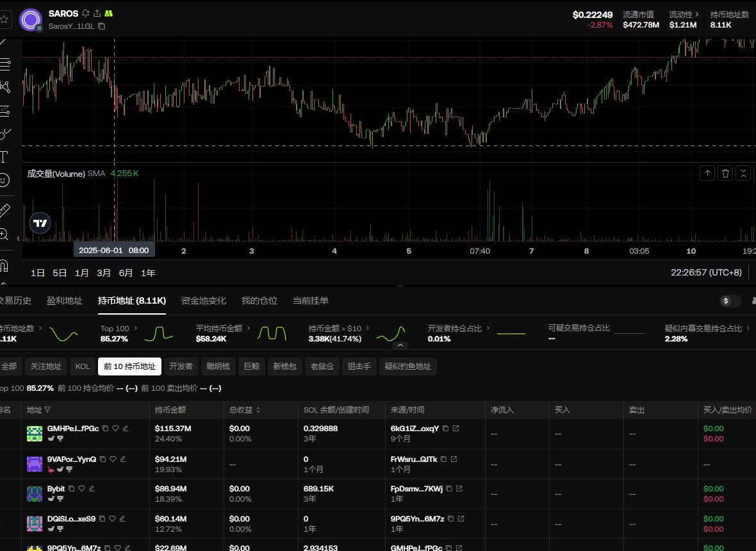The image size is (756, 551).
Task: Open FpDsmv...7KWj source in explorer
Action: [459, 488]
